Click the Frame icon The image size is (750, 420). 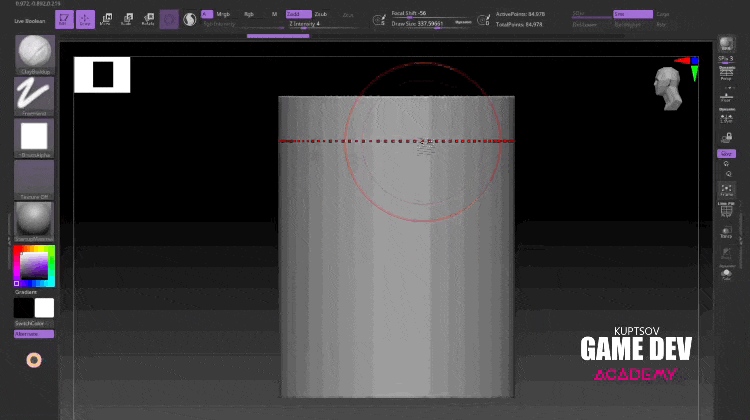pyautogui.click(x=727, y=190)
